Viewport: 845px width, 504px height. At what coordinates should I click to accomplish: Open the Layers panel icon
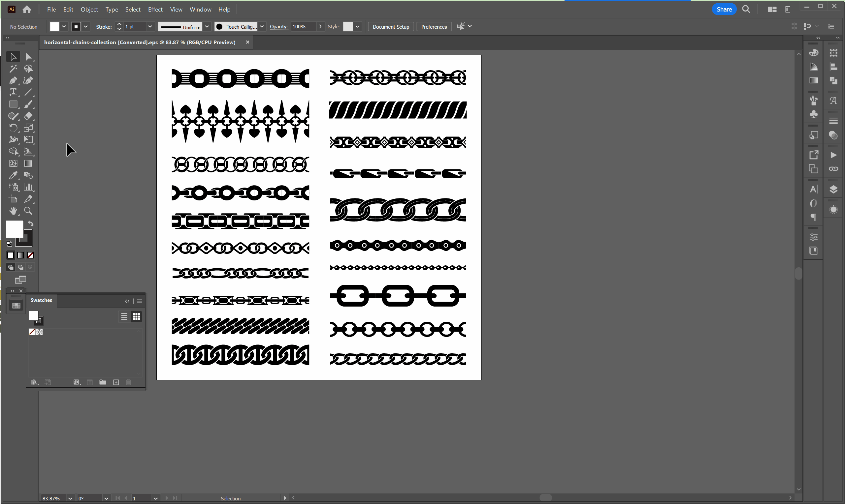pyautogui.click(x=833, y=189)
